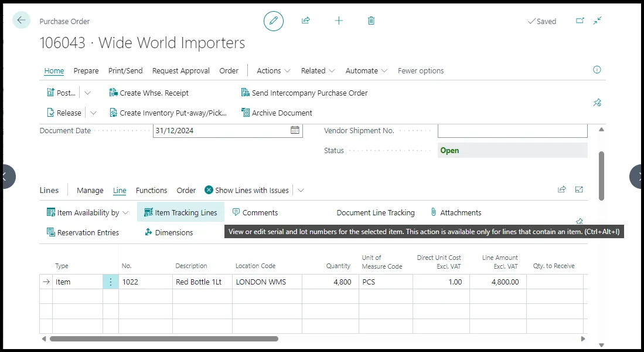Open Dimensions for the line
The width and height of the screenshot is (644, 352).
coord(169,232)
